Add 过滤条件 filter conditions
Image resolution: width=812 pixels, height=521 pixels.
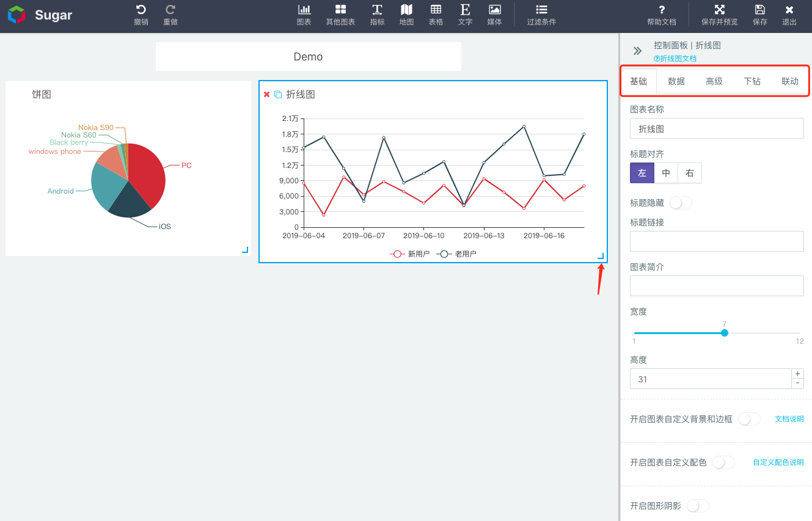coord(541,15)
